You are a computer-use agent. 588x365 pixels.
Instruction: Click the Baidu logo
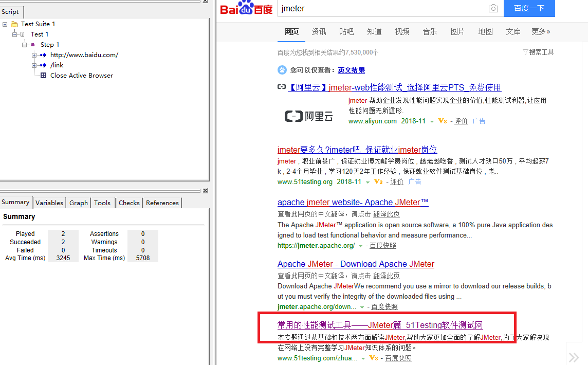click(x=246, y=8)
